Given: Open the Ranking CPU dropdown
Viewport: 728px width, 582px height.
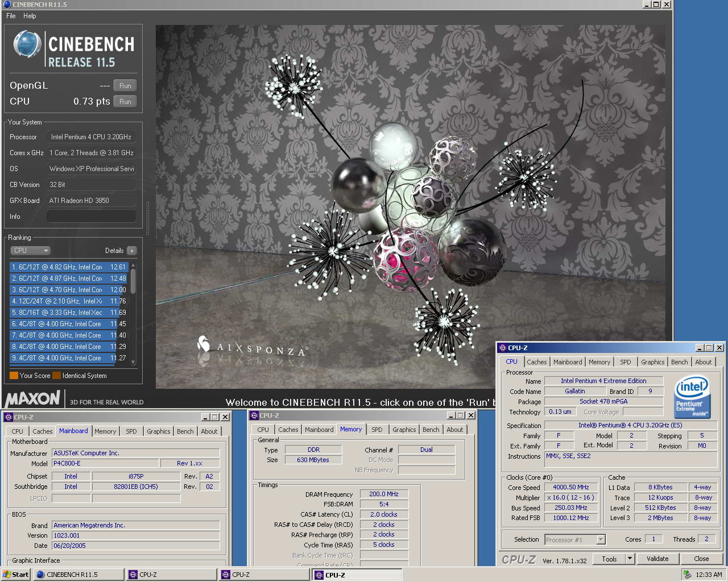Looking at the screenshot, I should tap(31, 251).
